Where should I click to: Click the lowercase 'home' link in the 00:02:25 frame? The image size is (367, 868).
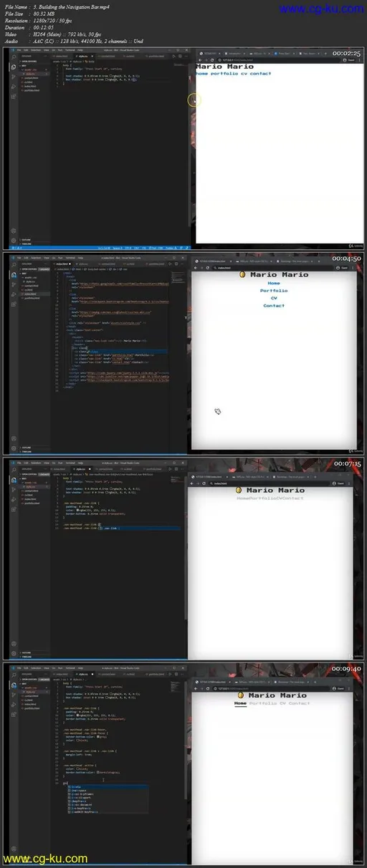click(201, 73)
